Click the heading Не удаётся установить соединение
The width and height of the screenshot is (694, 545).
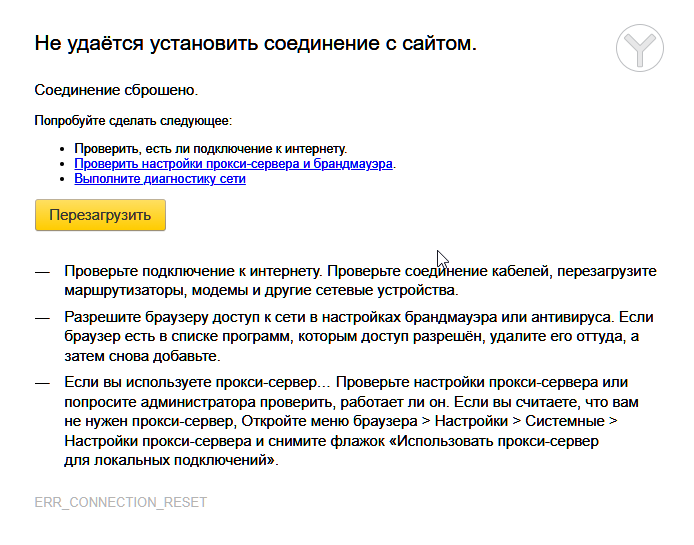[x=255, y=43]
